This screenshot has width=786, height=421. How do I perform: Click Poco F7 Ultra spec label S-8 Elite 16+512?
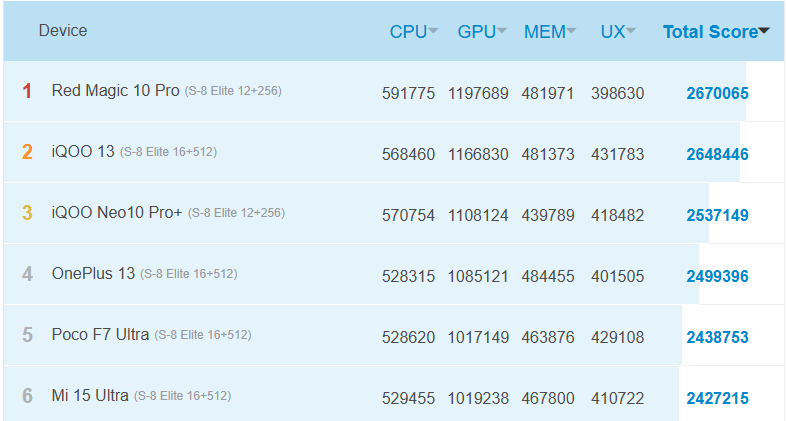203,335
